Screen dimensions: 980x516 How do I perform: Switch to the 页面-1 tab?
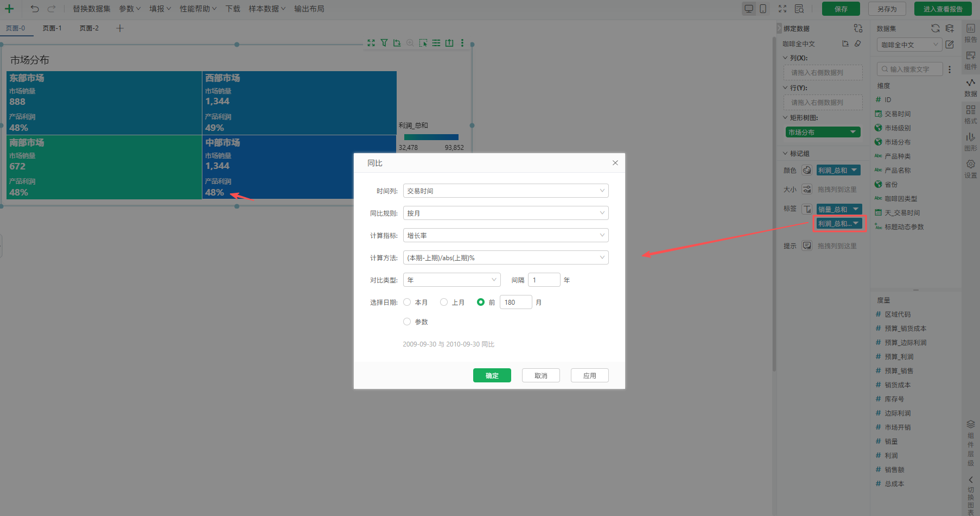pyautogui.click(x=52, y=28)
